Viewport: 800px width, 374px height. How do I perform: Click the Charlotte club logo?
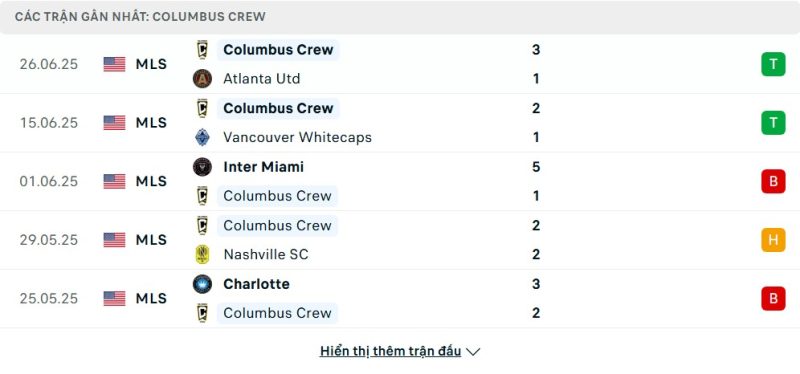202,284
